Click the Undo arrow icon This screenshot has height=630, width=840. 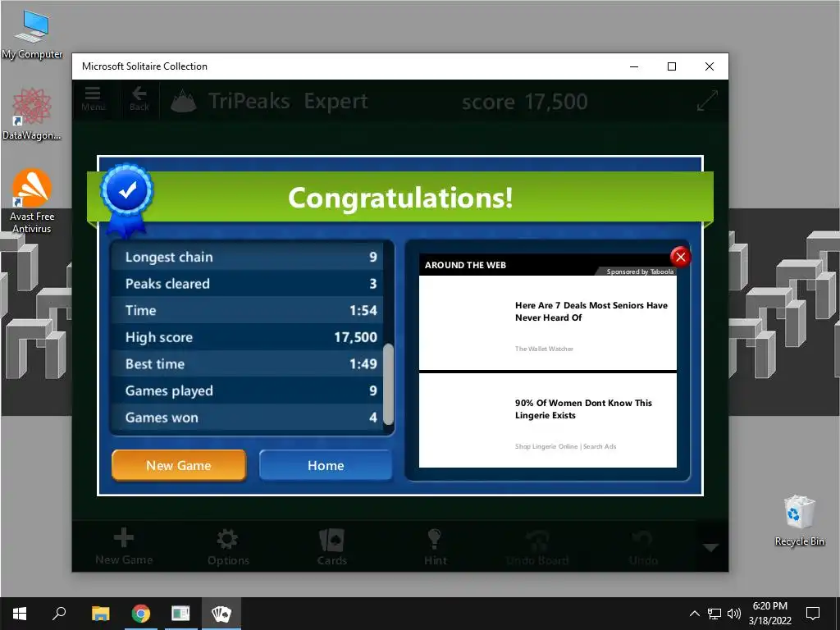tap(642, 547)
